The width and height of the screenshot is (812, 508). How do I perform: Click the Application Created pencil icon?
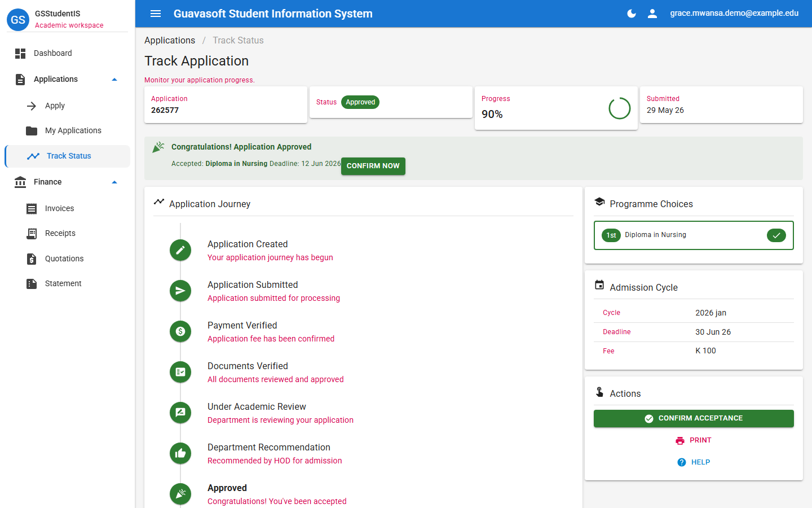pos(180,250)
